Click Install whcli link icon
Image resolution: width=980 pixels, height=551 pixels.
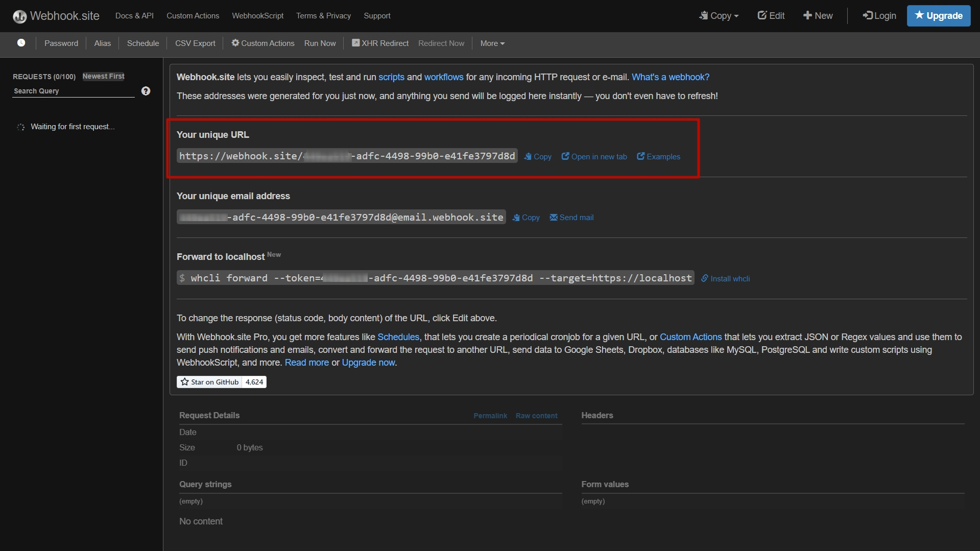pos(705,278)
